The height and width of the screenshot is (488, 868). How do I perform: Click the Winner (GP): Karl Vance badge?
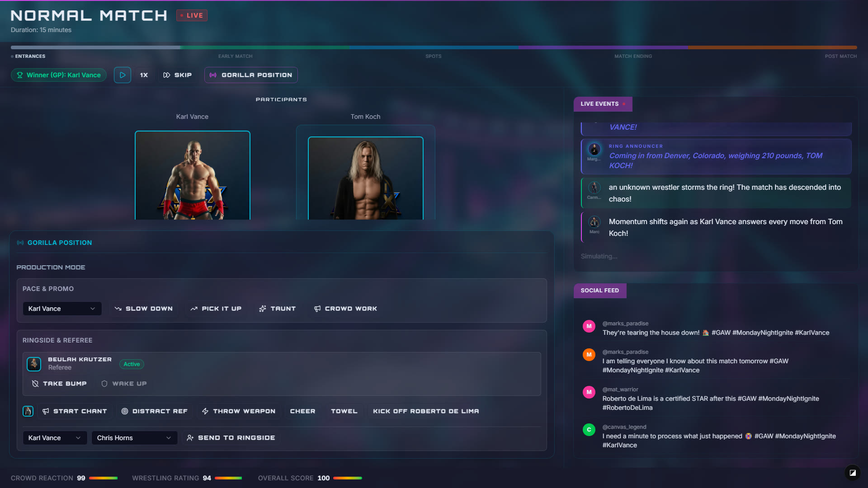click(59, 75)
